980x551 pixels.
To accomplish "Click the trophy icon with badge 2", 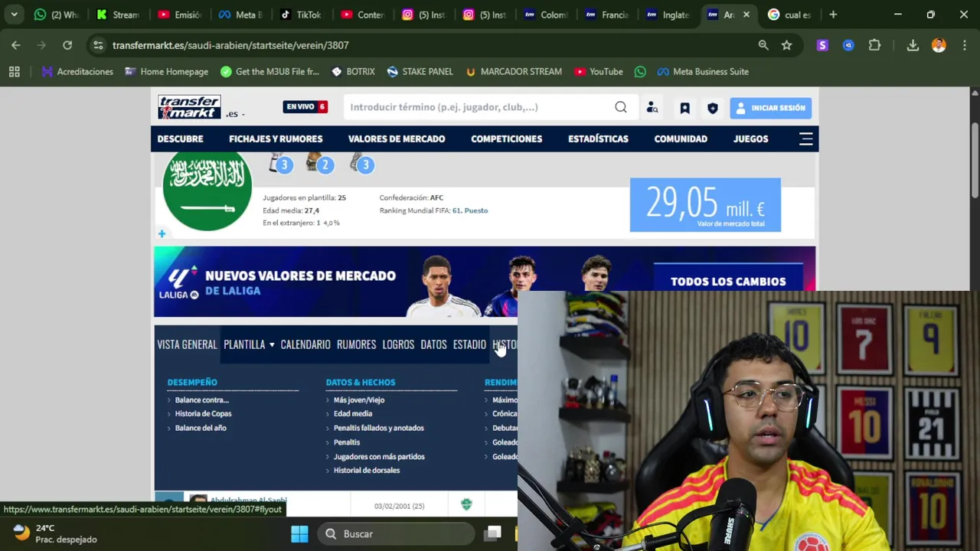I will click(x=319, y=163).
